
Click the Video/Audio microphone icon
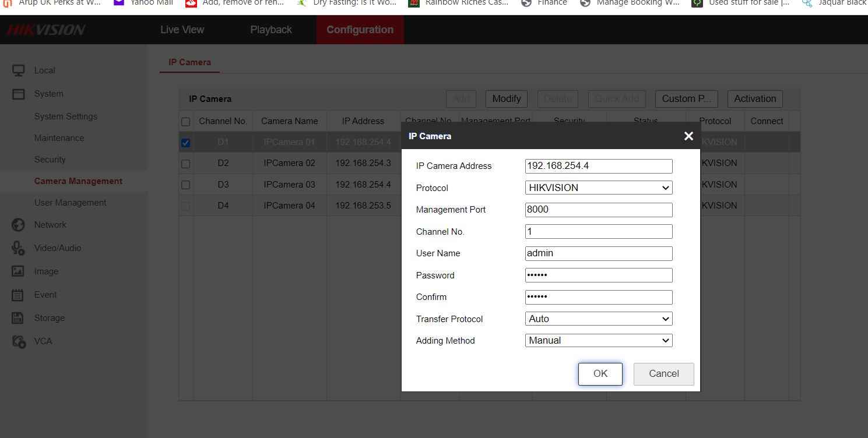pos(19,248)
